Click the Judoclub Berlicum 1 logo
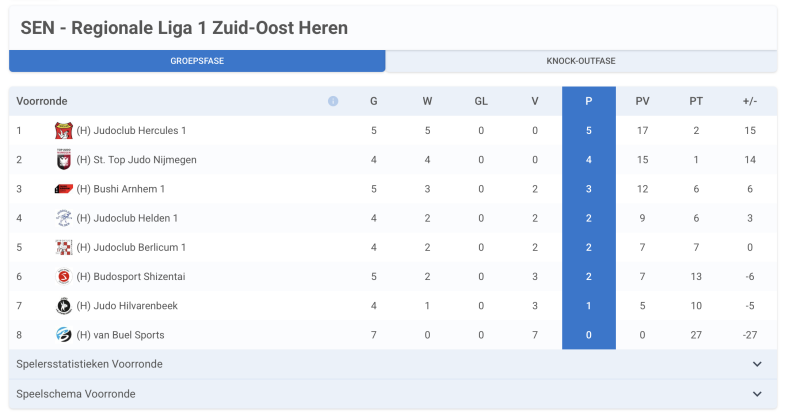 click(x=64, y=247)
